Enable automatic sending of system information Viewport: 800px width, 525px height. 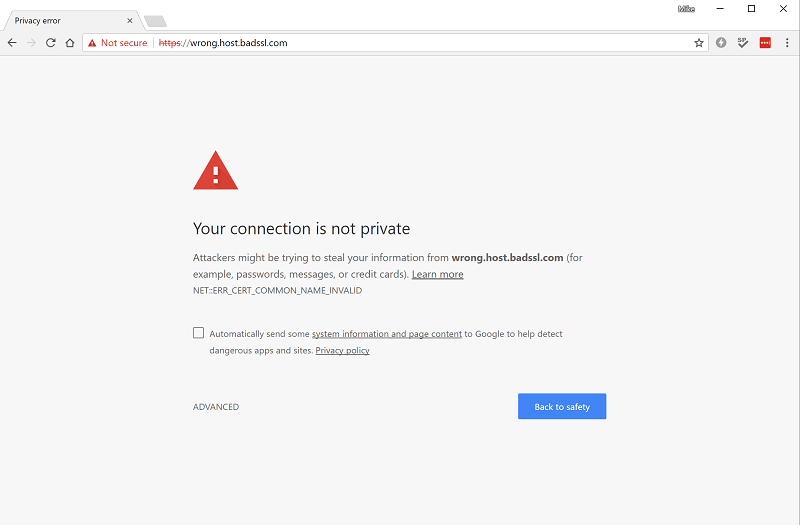(199, 333)
